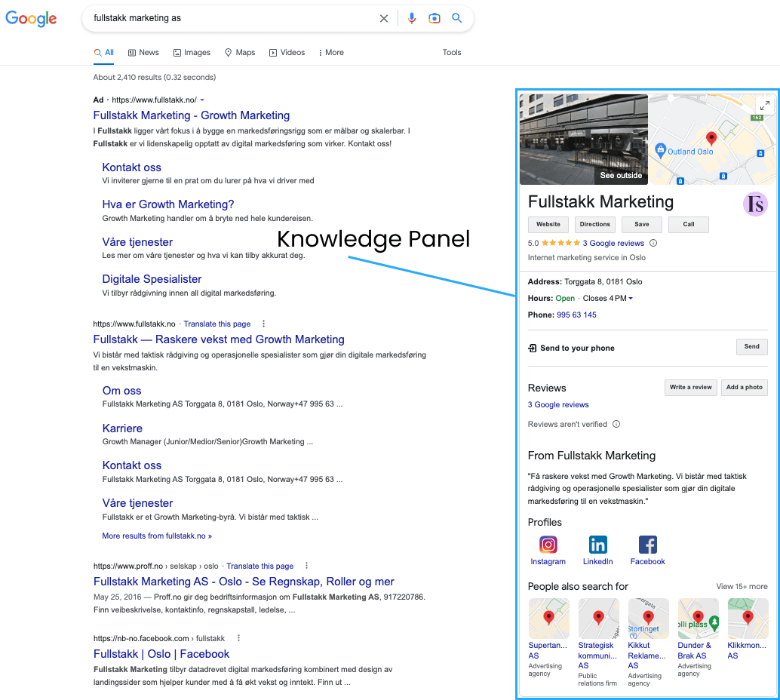Switch to the News tab

(x=143, y=52)
